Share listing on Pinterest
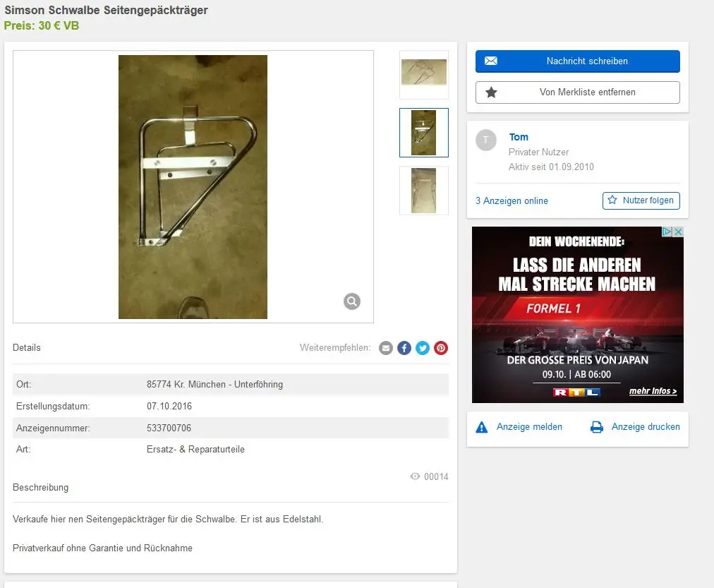714x588 pixels. pyautogui.click(x=441, y=348)
